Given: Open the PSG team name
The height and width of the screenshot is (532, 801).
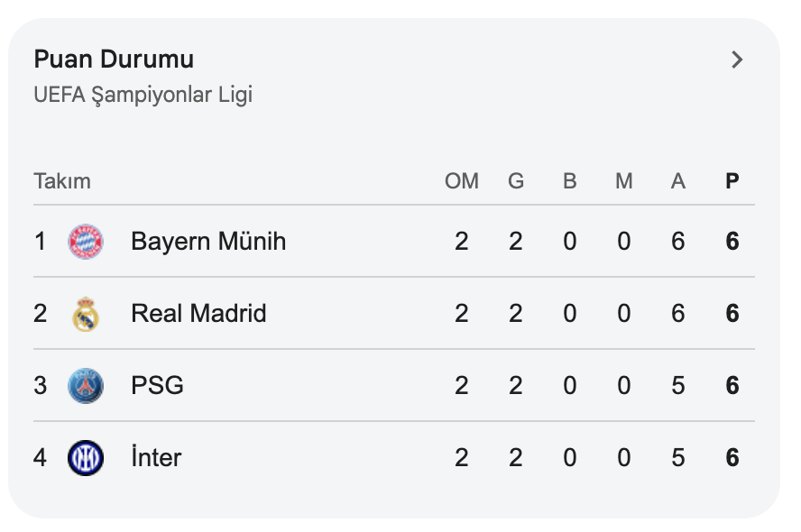Looking at the screenshot, I should [157, 386].
